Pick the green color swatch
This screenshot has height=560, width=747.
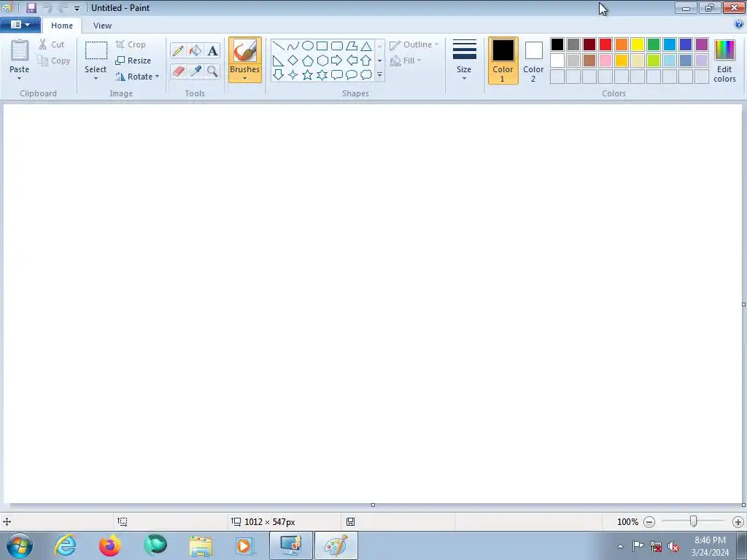click(654, 44)
